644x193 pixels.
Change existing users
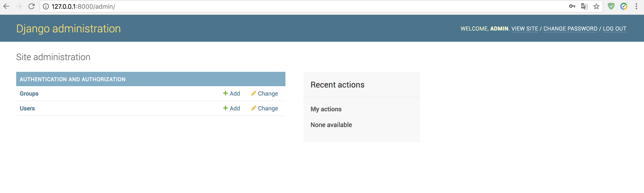point(265,108)
